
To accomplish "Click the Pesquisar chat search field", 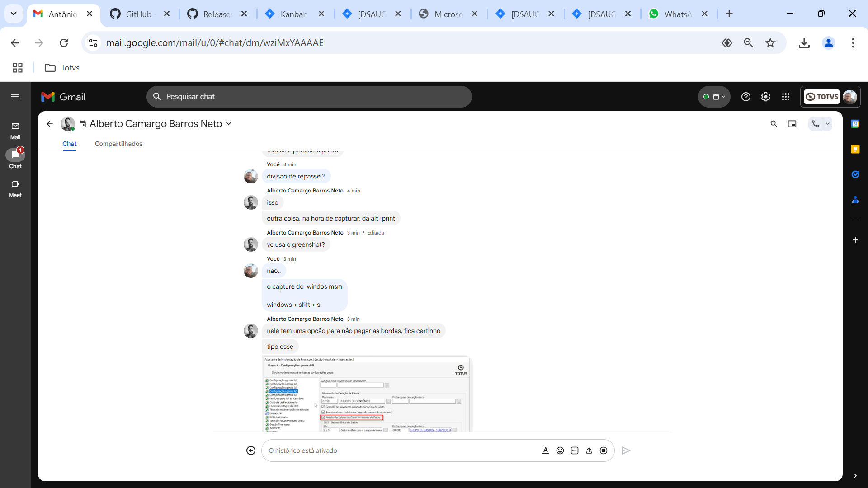I will click(309, 97).
